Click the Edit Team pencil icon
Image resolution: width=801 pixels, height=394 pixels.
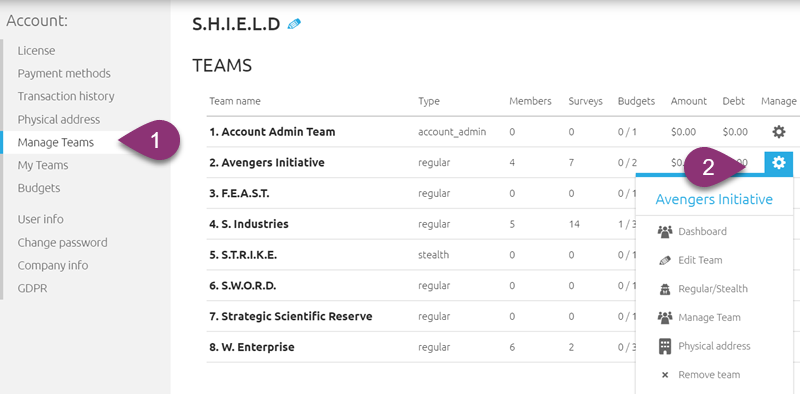click(665, 260)
